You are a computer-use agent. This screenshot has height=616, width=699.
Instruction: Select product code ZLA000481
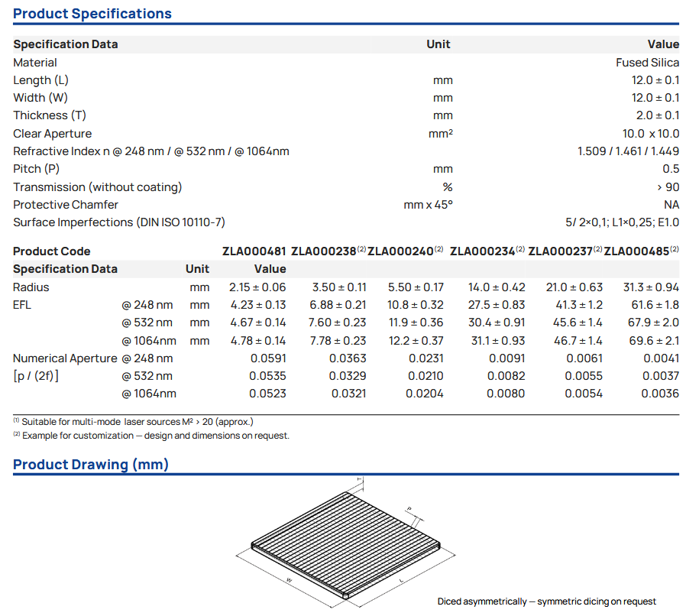tap(254, 251)
